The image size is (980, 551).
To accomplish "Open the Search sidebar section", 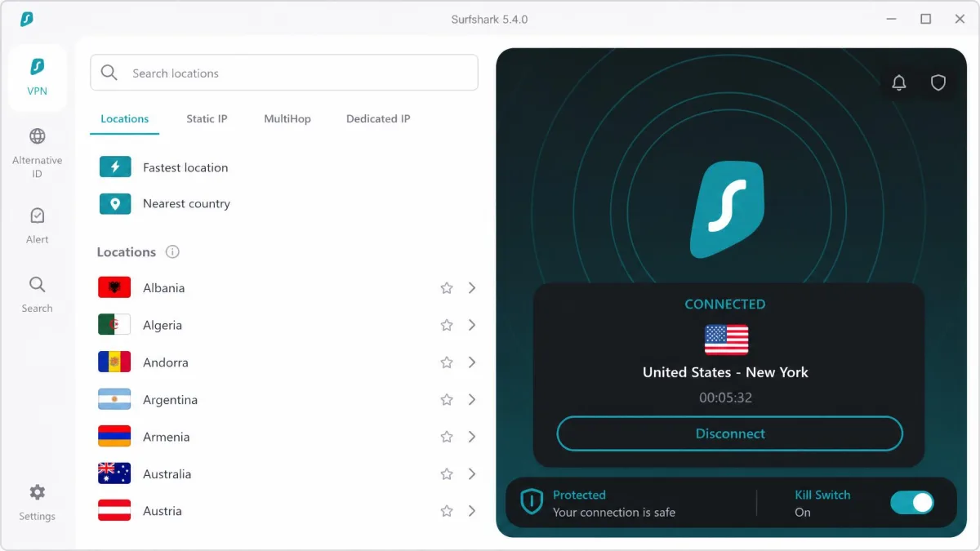I will (38, 295).
